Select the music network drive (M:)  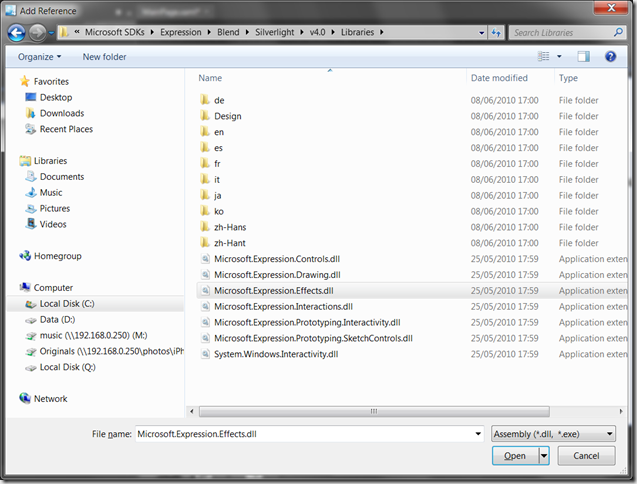click(93, 336)
